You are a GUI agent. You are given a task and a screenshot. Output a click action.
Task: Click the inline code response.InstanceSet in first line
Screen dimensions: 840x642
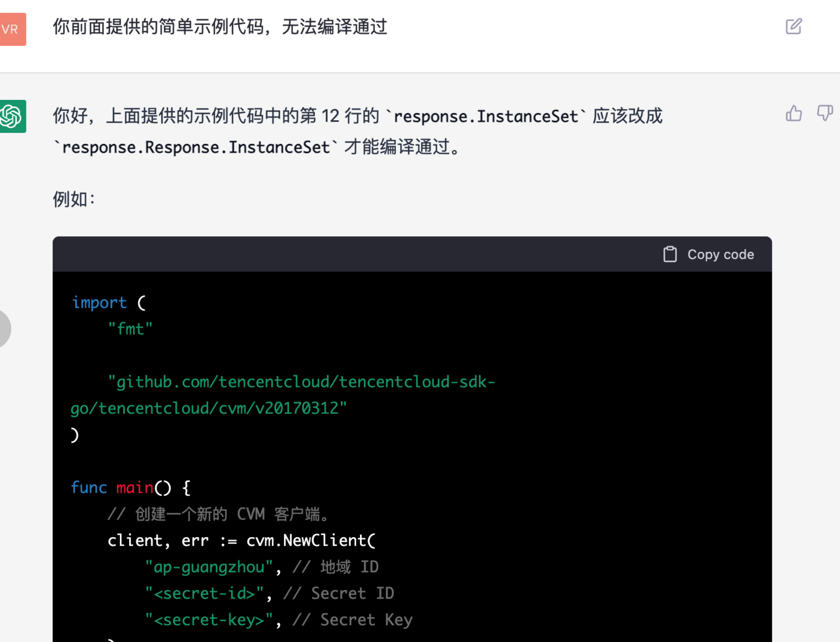pyautogui.click(x=485, y=116)
